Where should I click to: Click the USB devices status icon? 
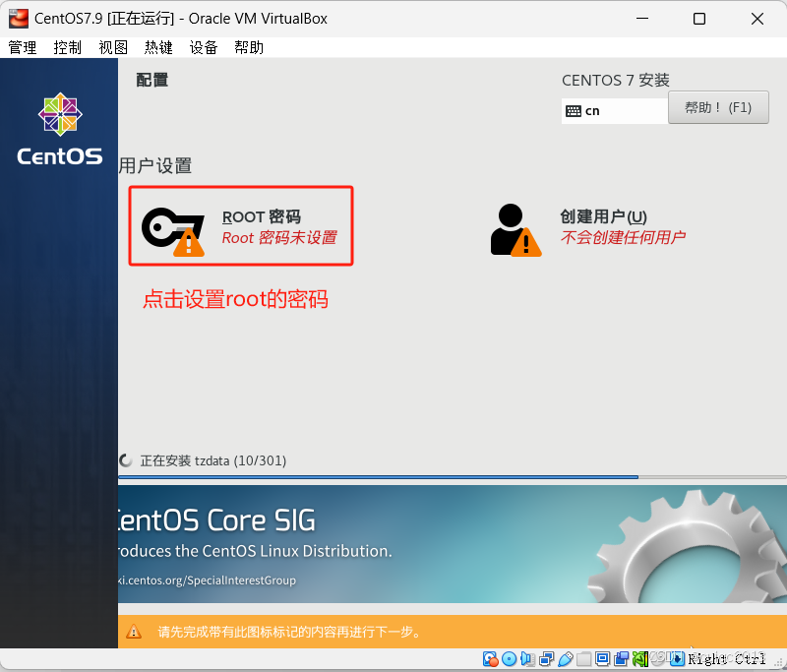(566, 659)
